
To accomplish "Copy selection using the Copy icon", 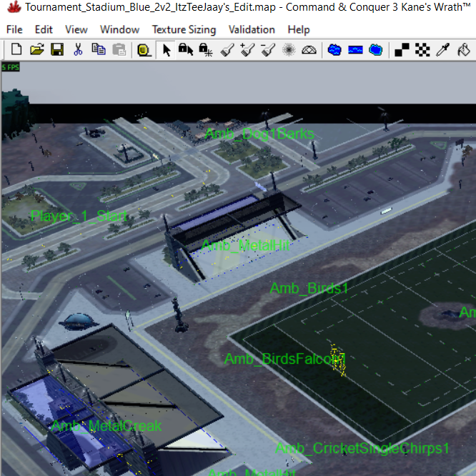I will tap(99, 49).
